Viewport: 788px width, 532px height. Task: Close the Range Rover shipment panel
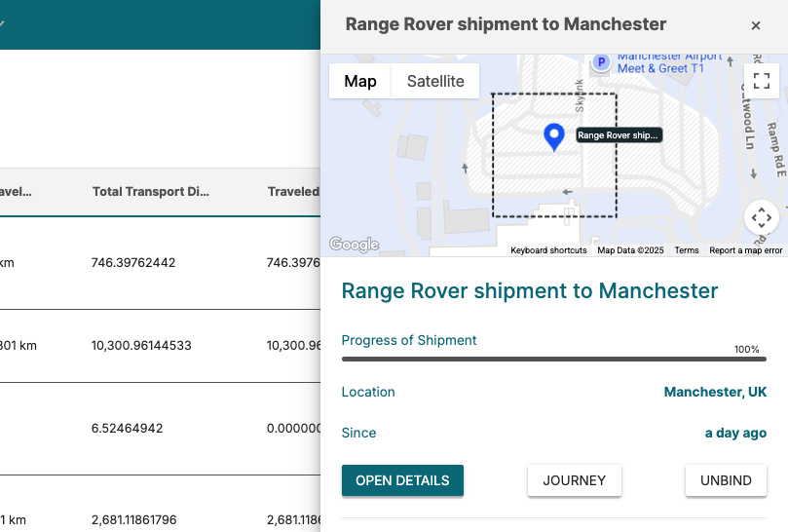756,26
